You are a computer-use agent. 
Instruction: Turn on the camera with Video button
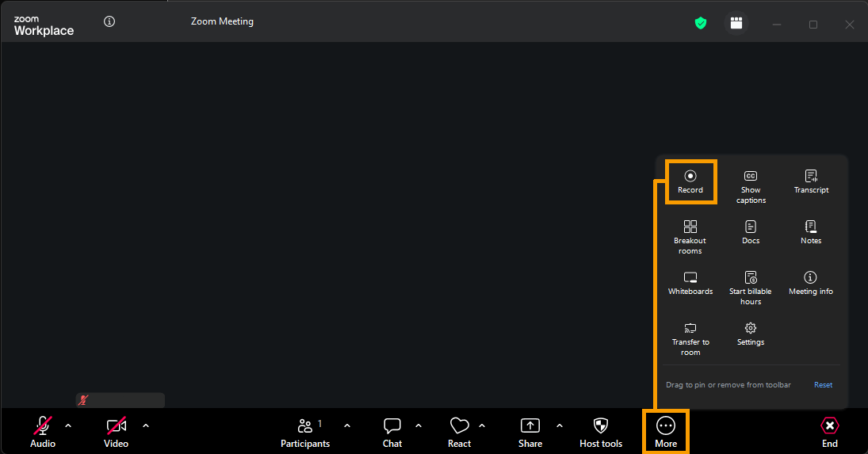coord(116,432)
